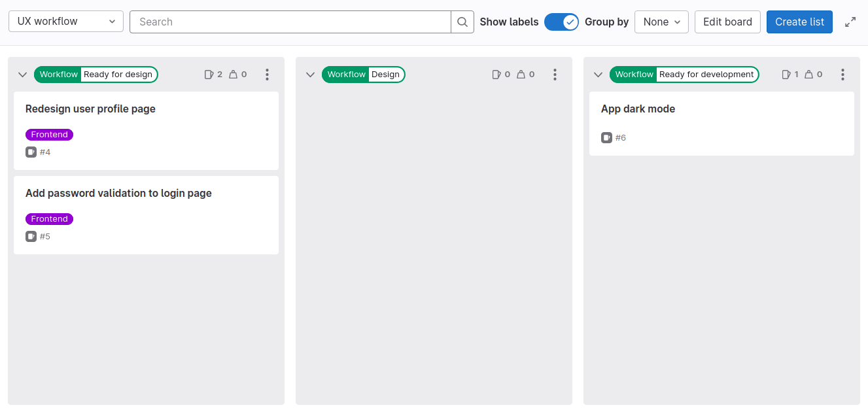Click the weight icon on the Design list
This screenshot has height=412, width=868.
coord(521,74)
